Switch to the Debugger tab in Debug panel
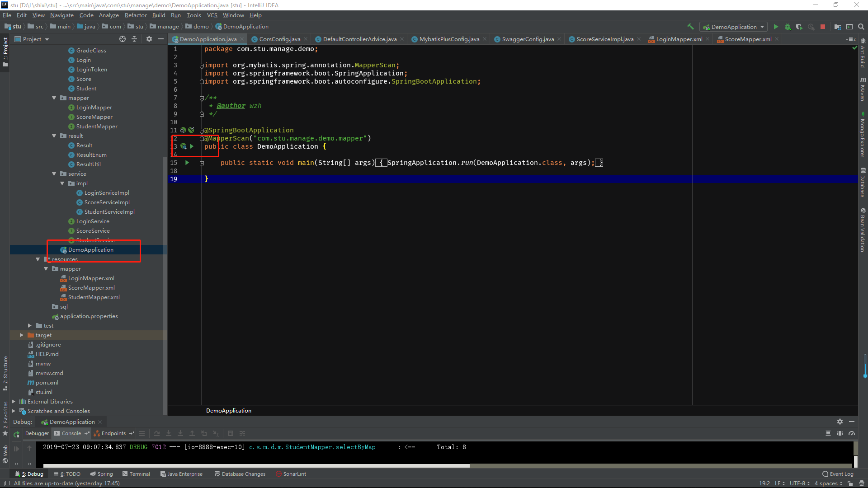 [37, 433]
